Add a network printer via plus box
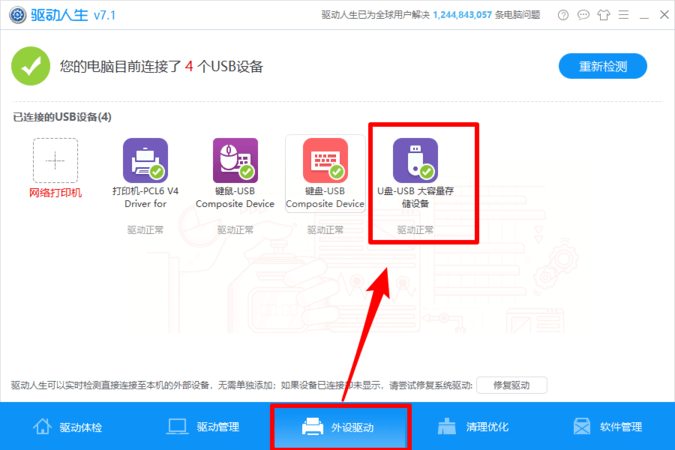The width and height of the screenshot is (675, 450). tap(56, 161)
